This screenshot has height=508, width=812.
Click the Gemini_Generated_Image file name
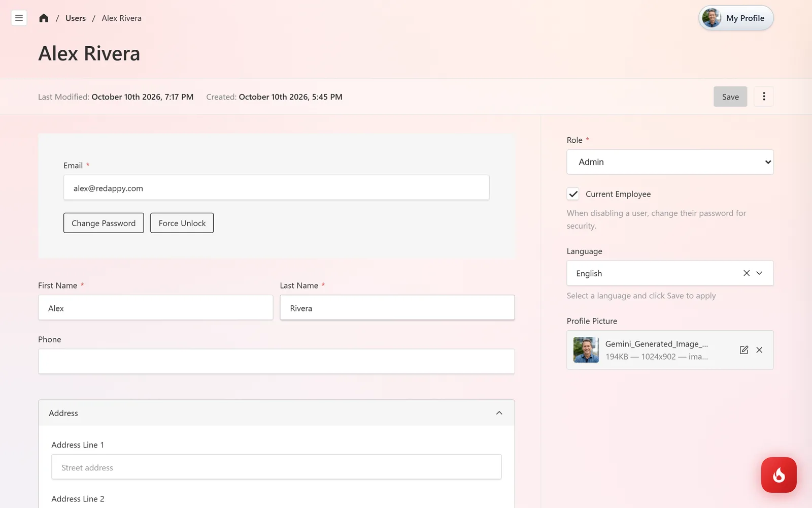657,344
